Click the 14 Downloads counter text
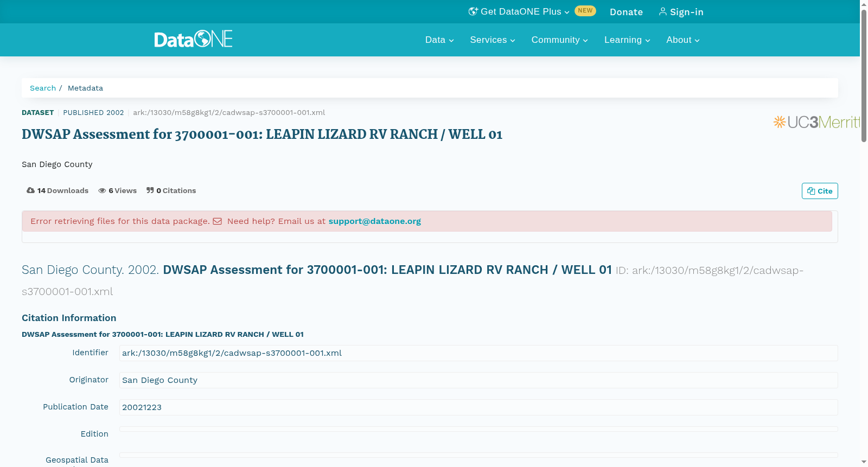 [x=62, y=190]
